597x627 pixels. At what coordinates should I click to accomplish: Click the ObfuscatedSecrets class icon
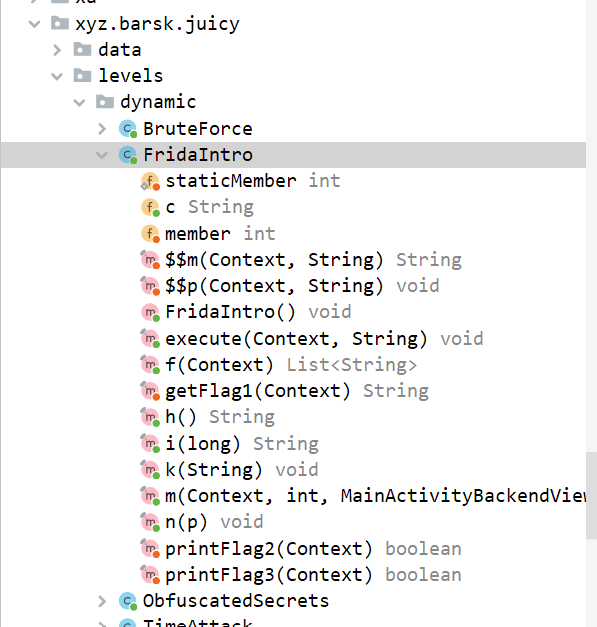(x=128, y=601)
